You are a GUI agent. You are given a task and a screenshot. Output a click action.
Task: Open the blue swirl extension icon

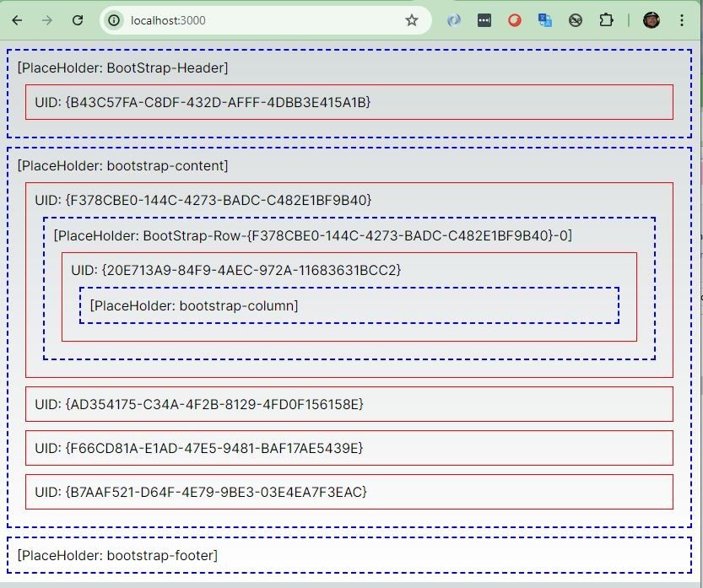point(454,20)
